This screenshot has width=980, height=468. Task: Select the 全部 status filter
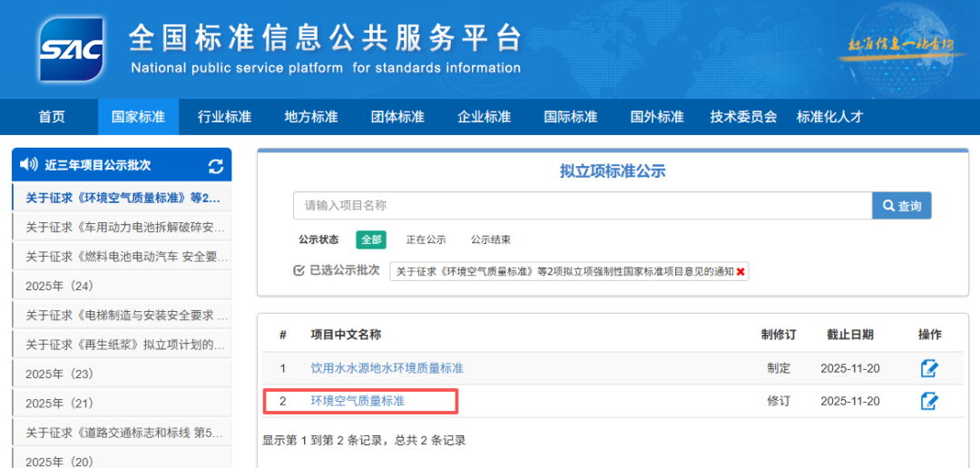coord(370,239)
